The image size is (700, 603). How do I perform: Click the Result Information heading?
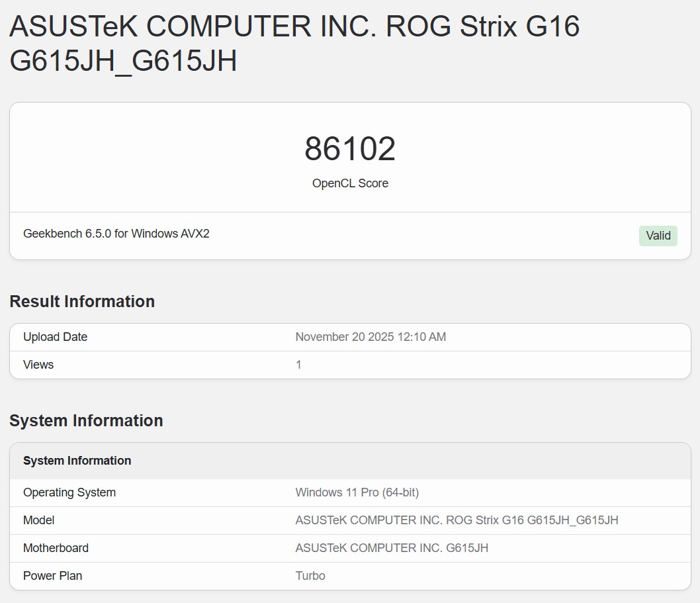(82, 302)
